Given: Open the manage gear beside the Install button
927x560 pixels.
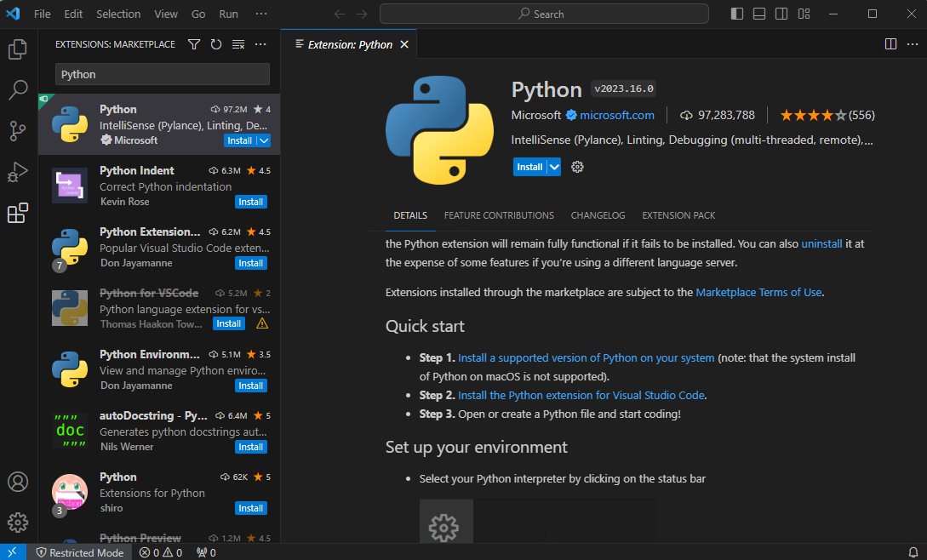Looking at the screenshot, I should click(x=577, y=167).
